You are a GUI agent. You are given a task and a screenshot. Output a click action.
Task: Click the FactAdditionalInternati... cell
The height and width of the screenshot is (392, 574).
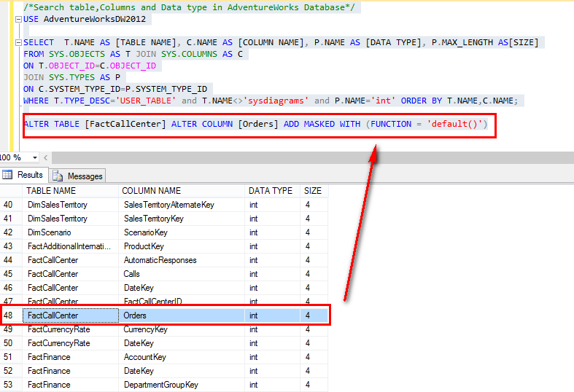click(x=71, y=246)
